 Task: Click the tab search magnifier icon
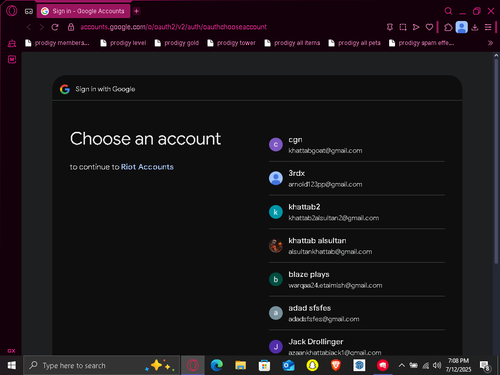[448, 11]
